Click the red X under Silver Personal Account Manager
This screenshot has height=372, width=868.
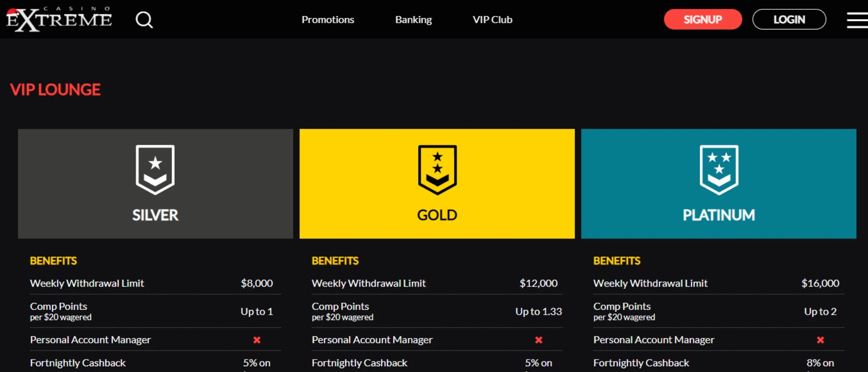point(257,340)
